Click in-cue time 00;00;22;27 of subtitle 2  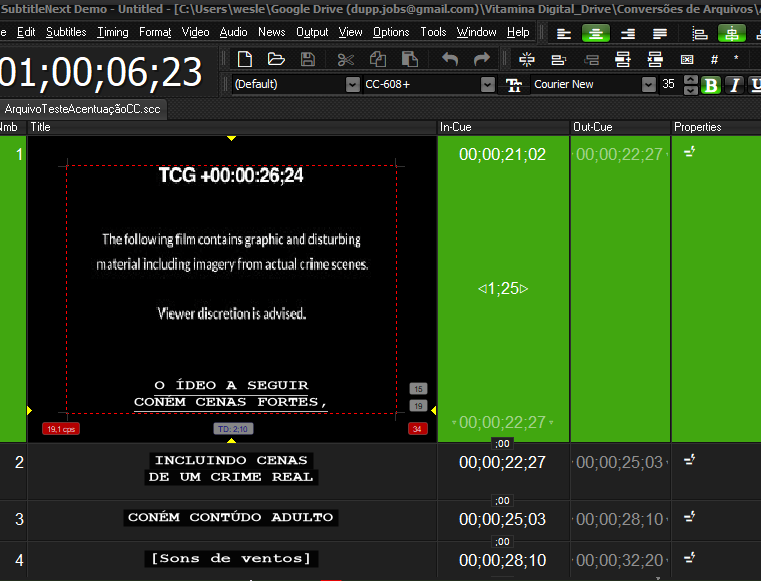pyautogui.click(x=502, y=463)
